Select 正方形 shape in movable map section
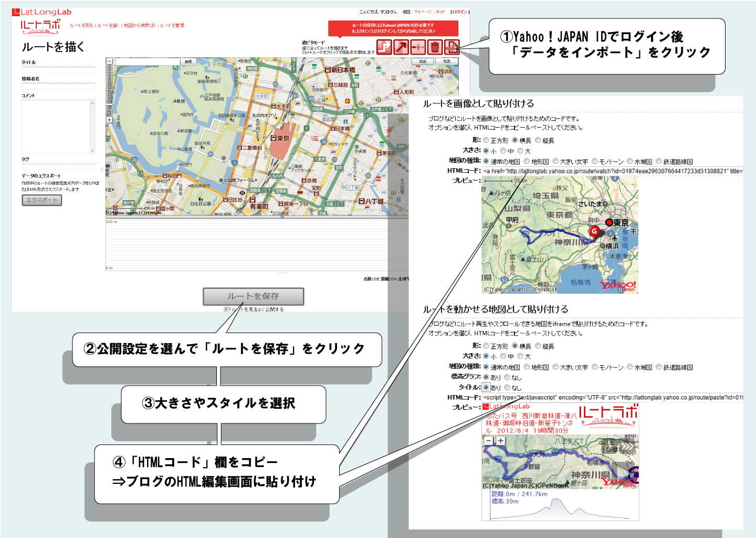Viewport: 756px width, 538px height. (486, 346)
